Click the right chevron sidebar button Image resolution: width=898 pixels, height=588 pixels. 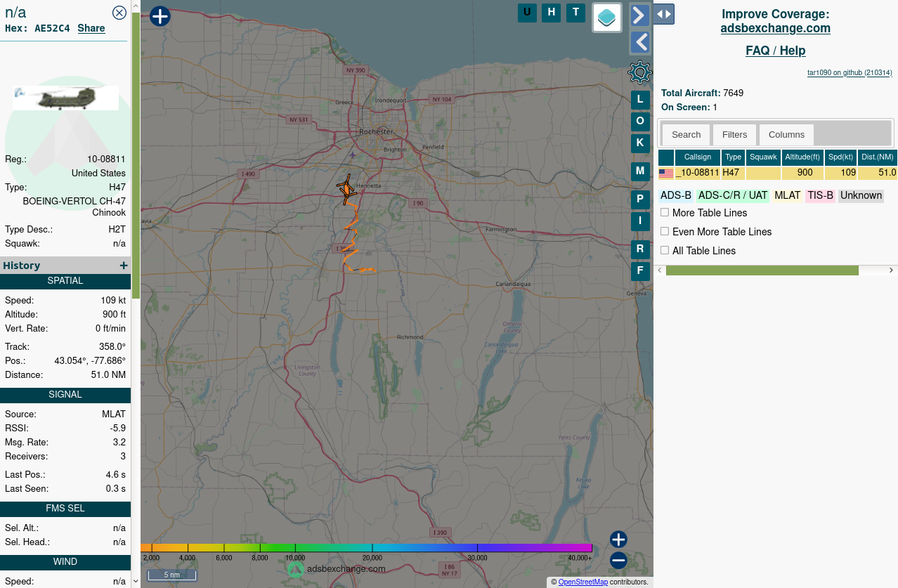639,15
